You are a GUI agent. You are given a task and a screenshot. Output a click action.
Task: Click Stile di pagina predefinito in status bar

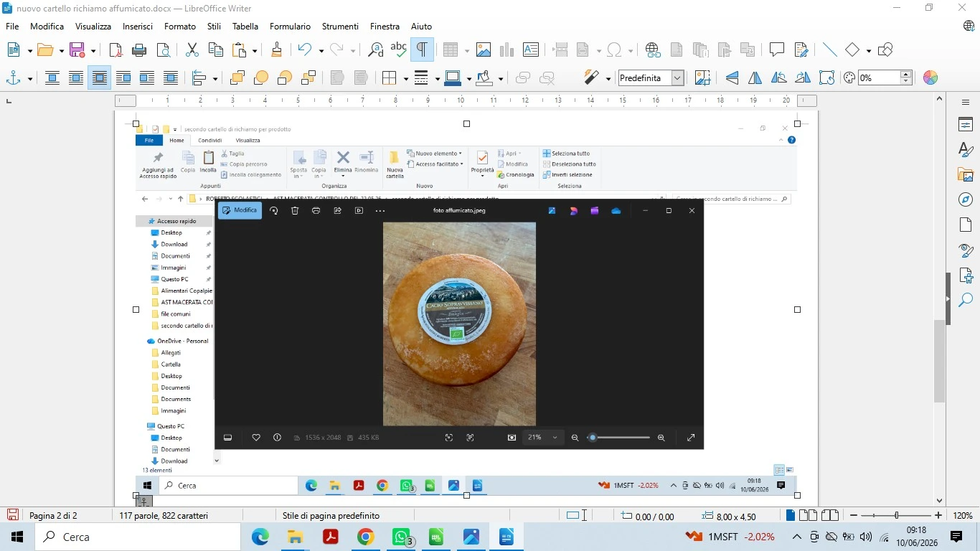[x=331, y=515]
